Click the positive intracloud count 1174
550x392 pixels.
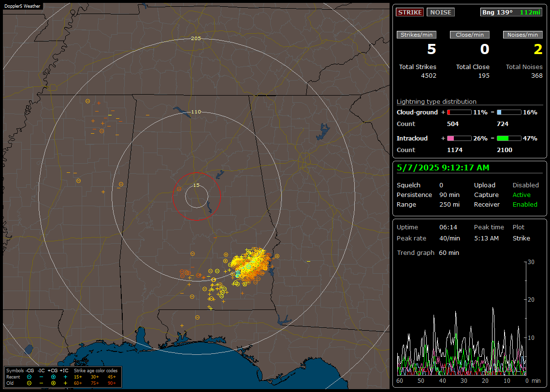click(x=455, y=150)
